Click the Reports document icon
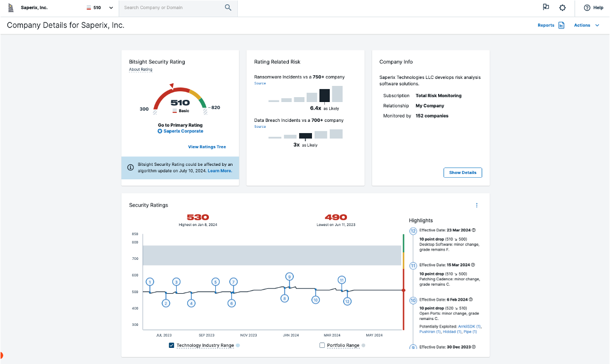Viewport: 610px width, 364px height. pyautogui.click(x=561, y=25)
